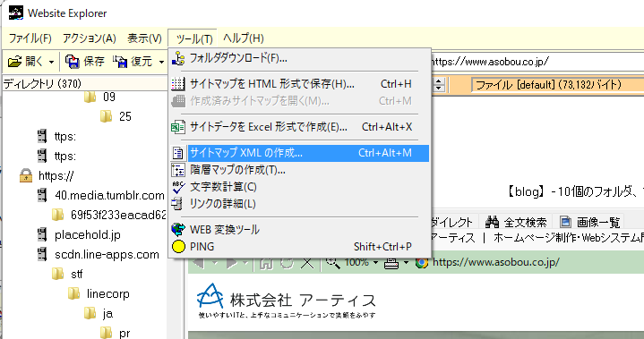Viewport: 644px width, 339px height.
Task: Click the browser home button icon
Action: click(266, 263)
